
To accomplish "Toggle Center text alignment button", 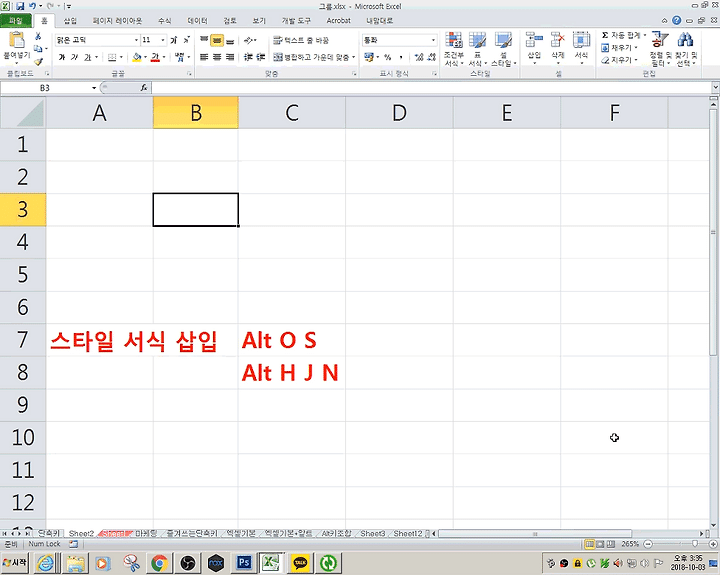I will tap(217, 57).
